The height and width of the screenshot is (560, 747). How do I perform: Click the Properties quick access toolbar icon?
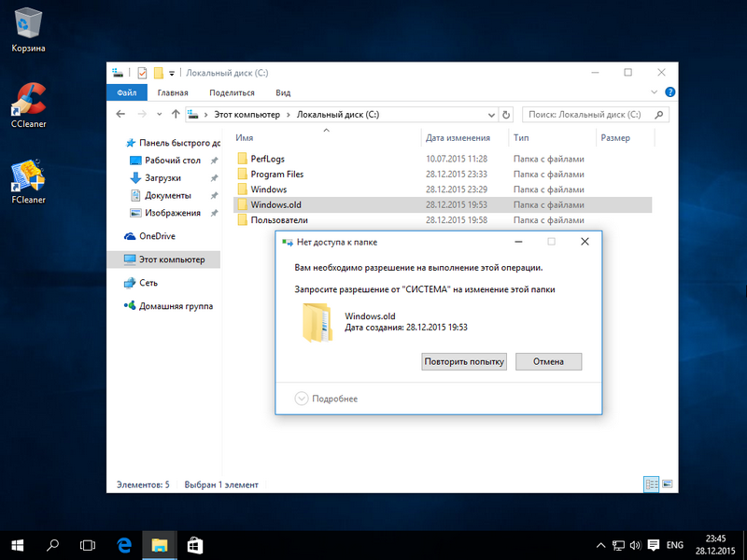tap(142, 73)
